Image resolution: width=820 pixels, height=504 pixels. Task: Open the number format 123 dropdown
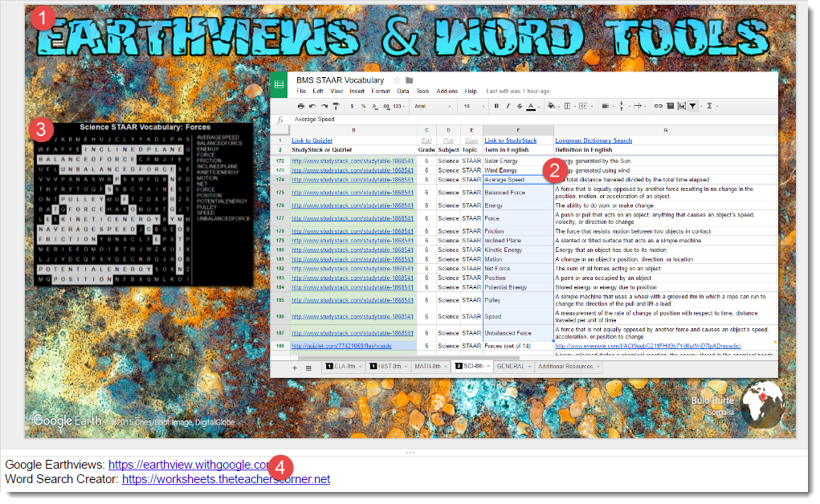398,106
